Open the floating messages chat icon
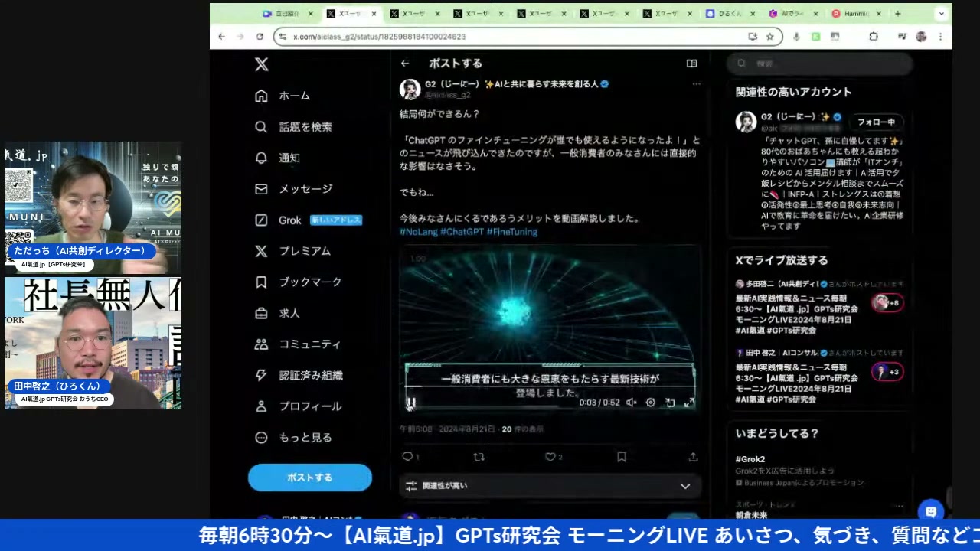 point(931,511)
